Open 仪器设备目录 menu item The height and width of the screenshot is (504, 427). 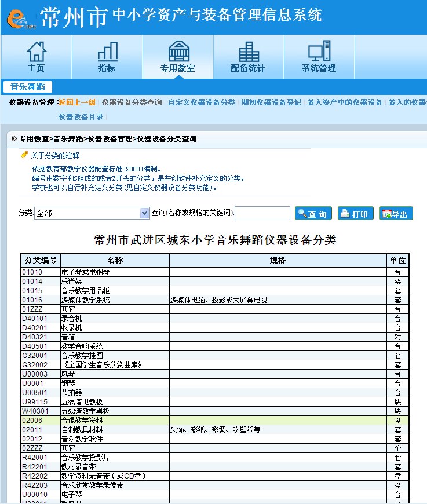(x=81, y=116)
